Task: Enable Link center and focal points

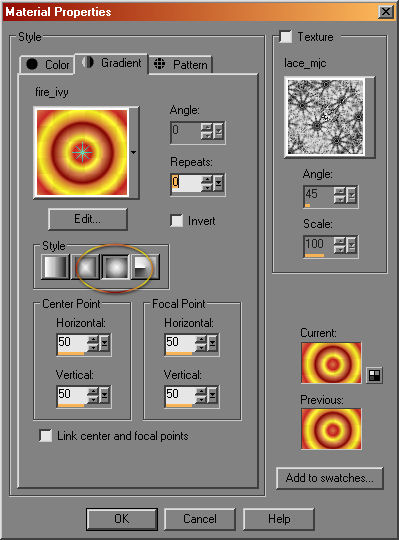Action: tap(46, 436)
